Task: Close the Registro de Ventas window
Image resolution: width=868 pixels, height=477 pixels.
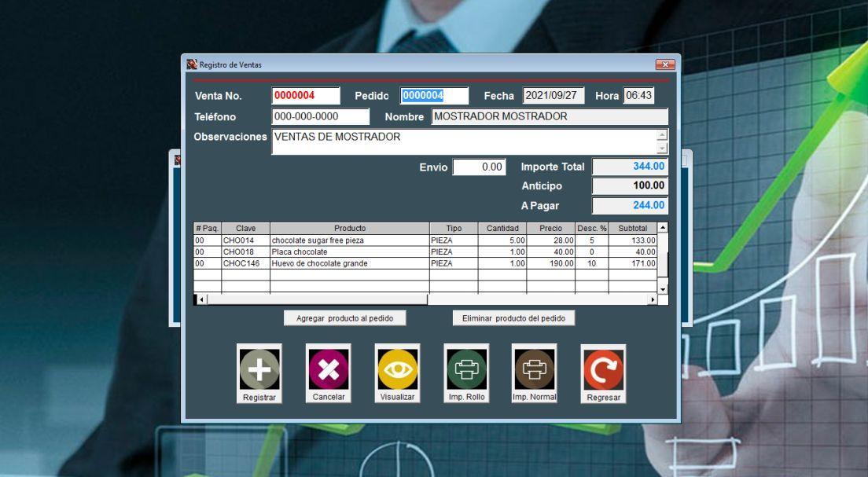Action: tap(665, 64)
